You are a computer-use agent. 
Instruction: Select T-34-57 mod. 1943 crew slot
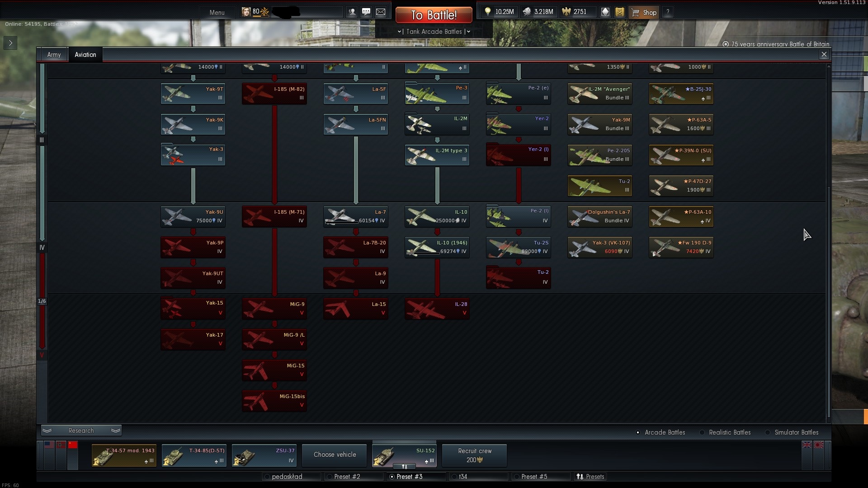(x=124, y=455)
